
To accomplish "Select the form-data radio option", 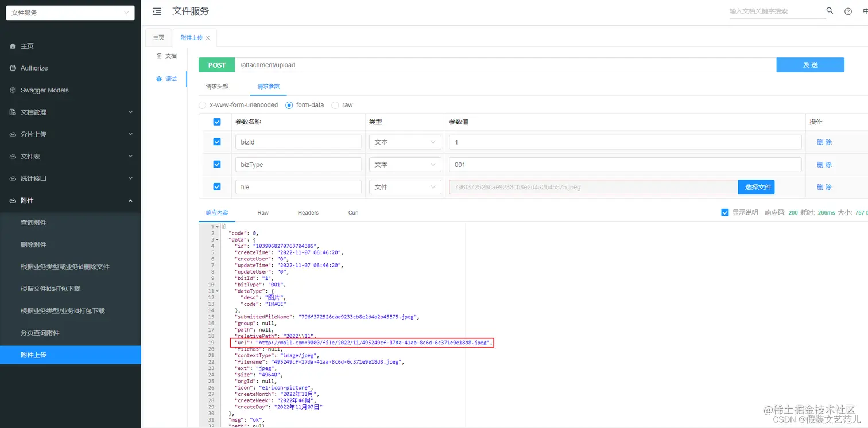I will 289,105.
